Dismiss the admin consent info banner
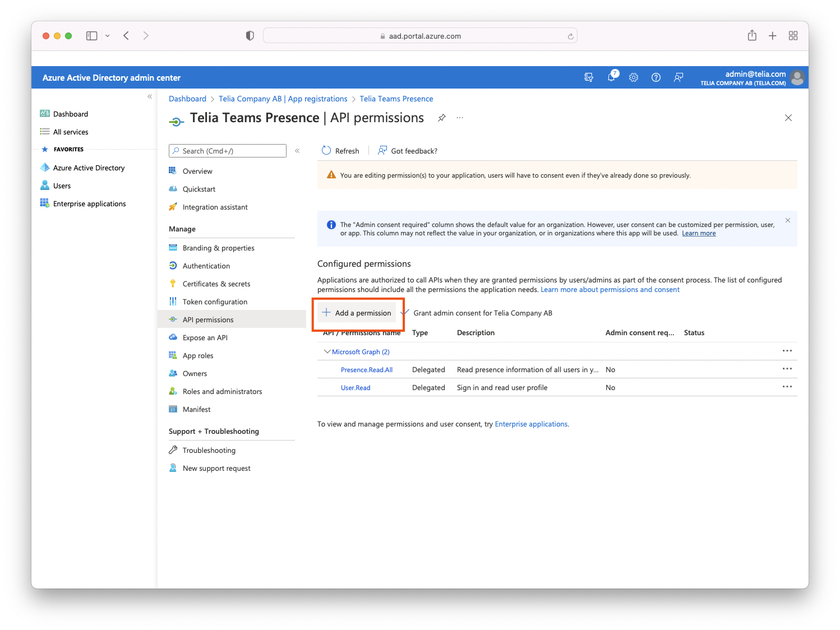This screenshot has width=840, height=630. pyautogui.click(x=788, y=220)
